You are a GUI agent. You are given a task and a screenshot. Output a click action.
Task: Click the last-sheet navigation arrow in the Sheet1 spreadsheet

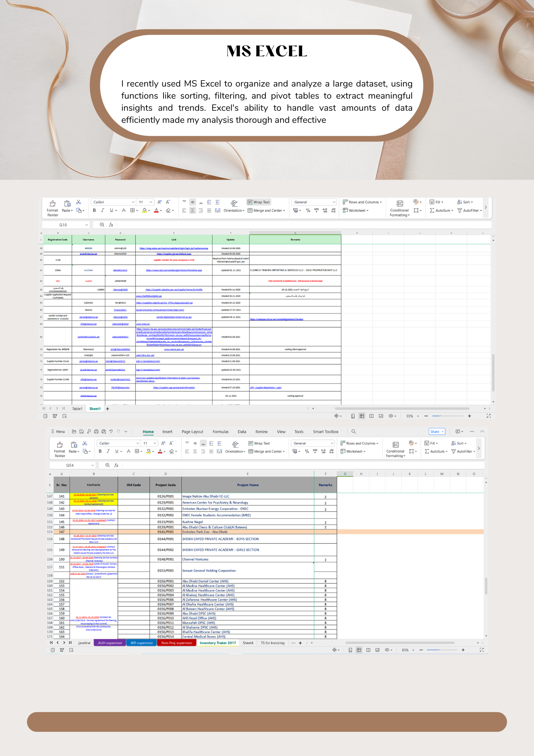click(x=63, y=409)
